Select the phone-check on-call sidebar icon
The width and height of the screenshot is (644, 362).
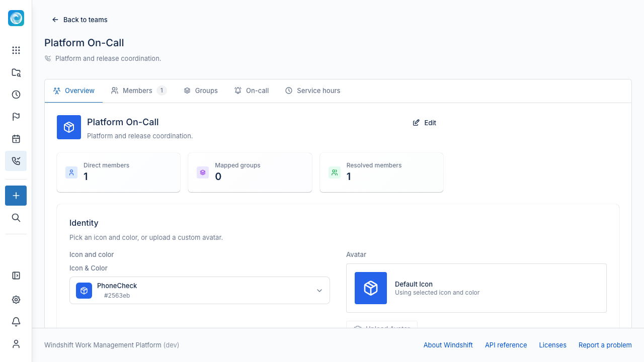pyautogui.click(x=16, y=161)
